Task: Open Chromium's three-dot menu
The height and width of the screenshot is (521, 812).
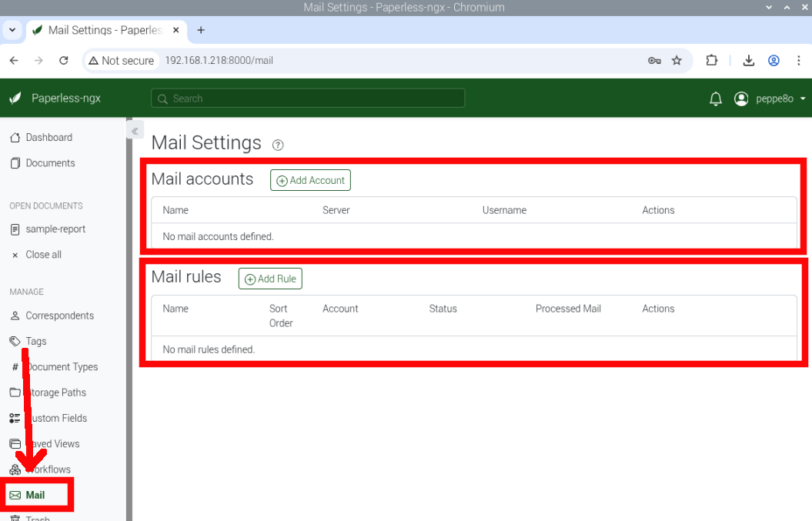Action: (x=800, y=60)
